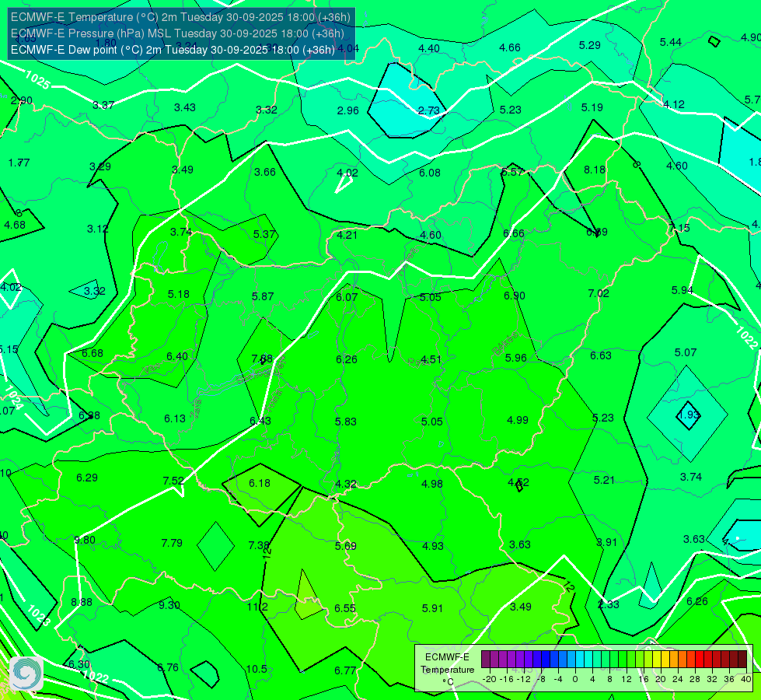Image resolution: width=761 pixels, height=700 pixels.
Task: Click the map value 5.96
Action: point(515,358)
